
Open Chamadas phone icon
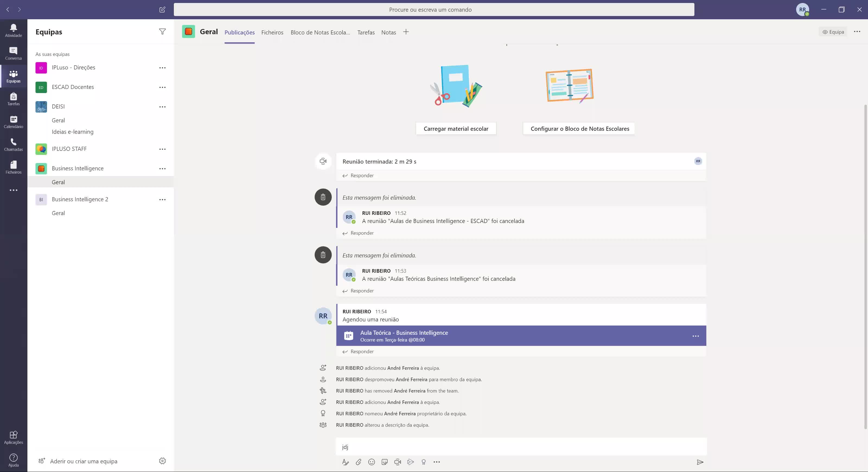pyautogui.click(x=14, y=145)
